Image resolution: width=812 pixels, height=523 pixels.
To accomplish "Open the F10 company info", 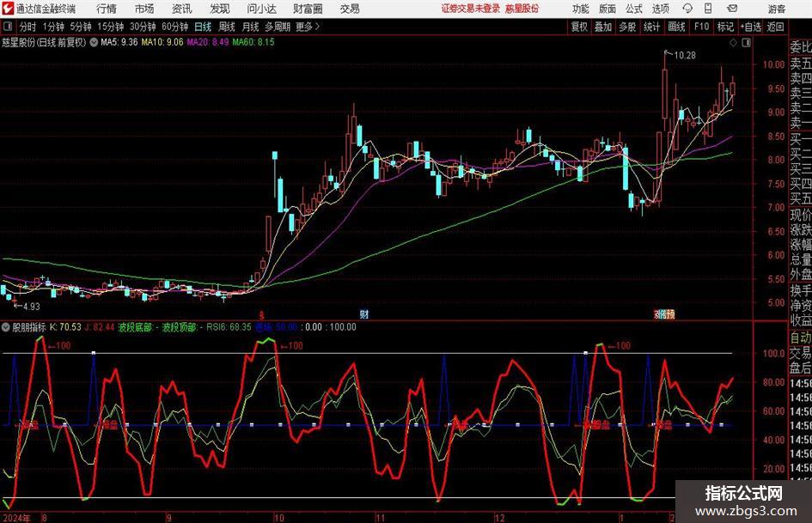I will [701, 27].
